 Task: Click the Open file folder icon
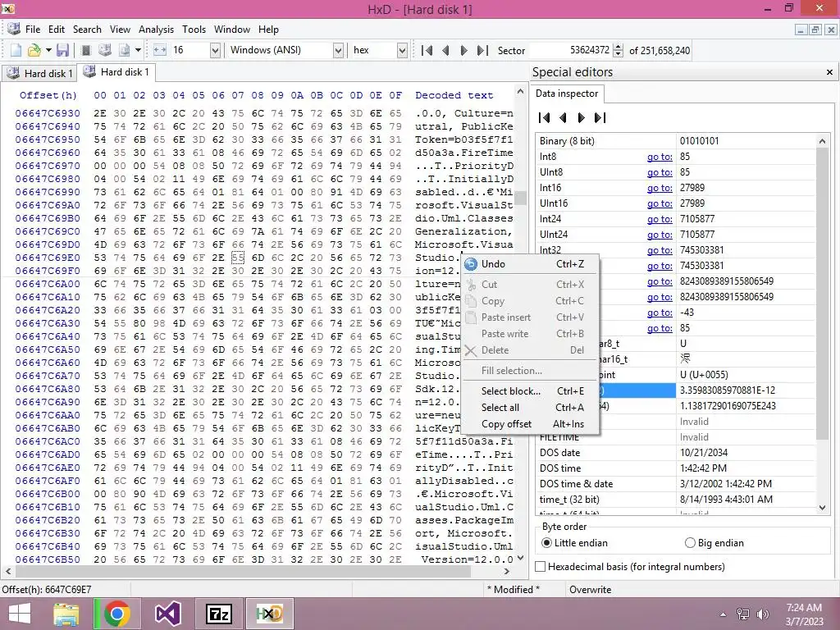click(34, 50)
